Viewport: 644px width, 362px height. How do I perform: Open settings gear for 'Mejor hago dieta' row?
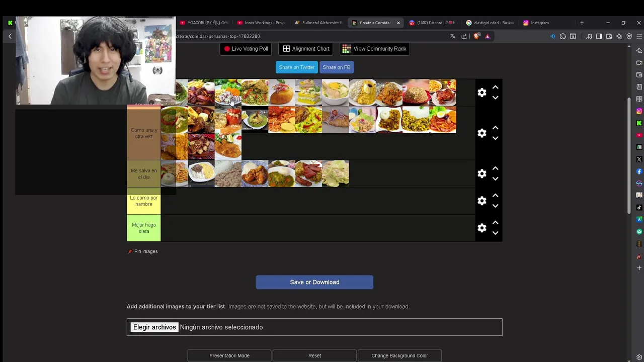point(482,228)
